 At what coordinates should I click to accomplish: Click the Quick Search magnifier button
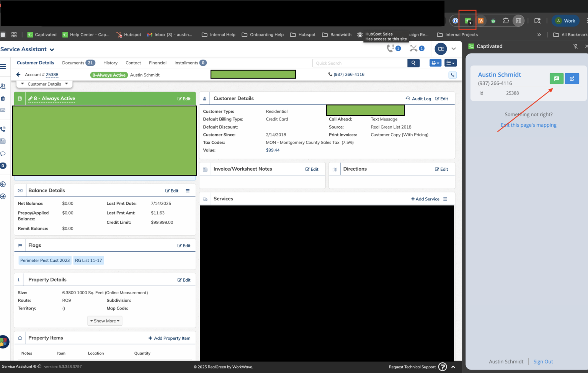point(413,63)
